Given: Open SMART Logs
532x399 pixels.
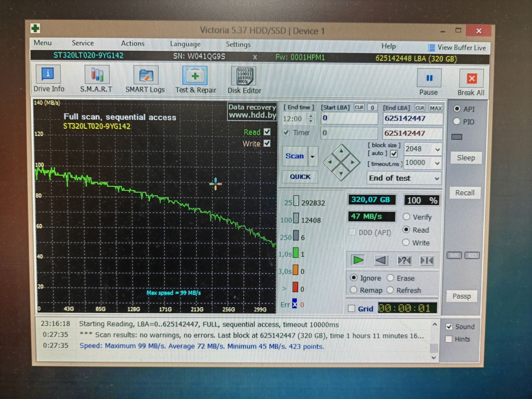Looking at the screenshot, I should [x=145, y=79].
